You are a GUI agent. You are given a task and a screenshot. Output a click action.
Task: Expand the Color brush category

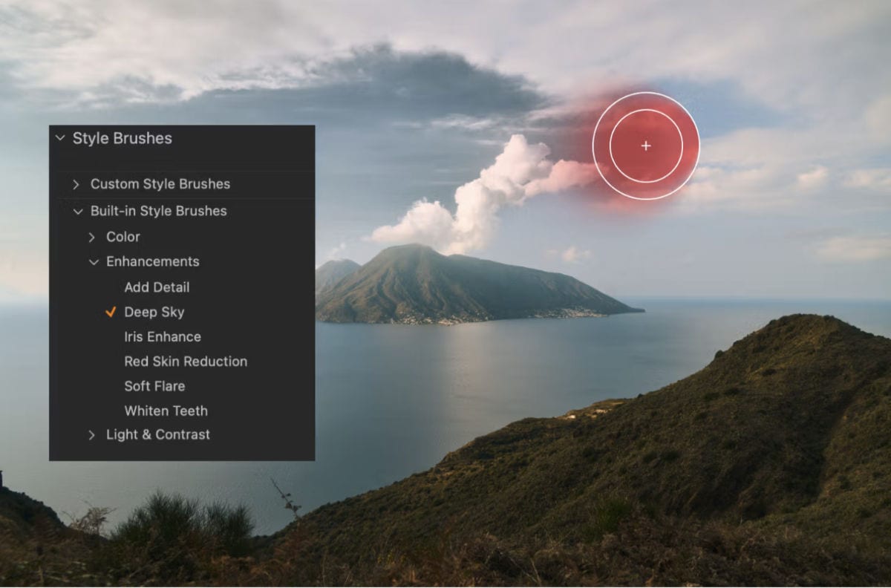[x=92, y=236]
